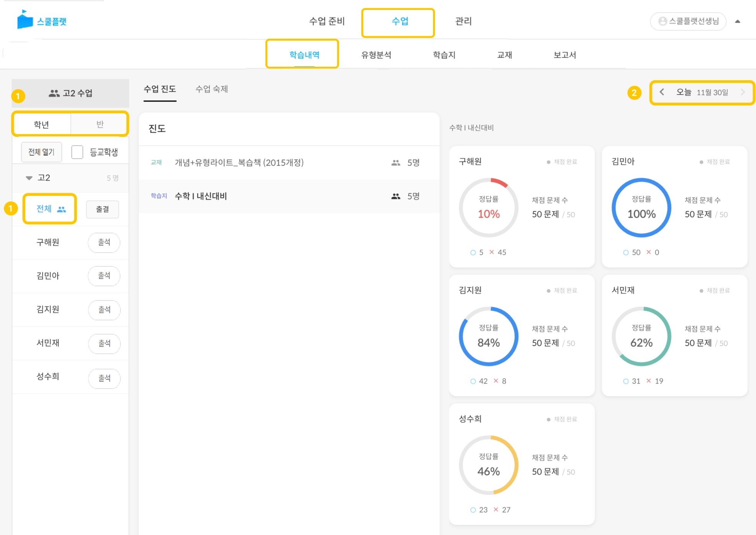The height and width of the screenshot is (535, 756).
Task: Collapse the 고2 group triangle
Action: click(29, 178)
